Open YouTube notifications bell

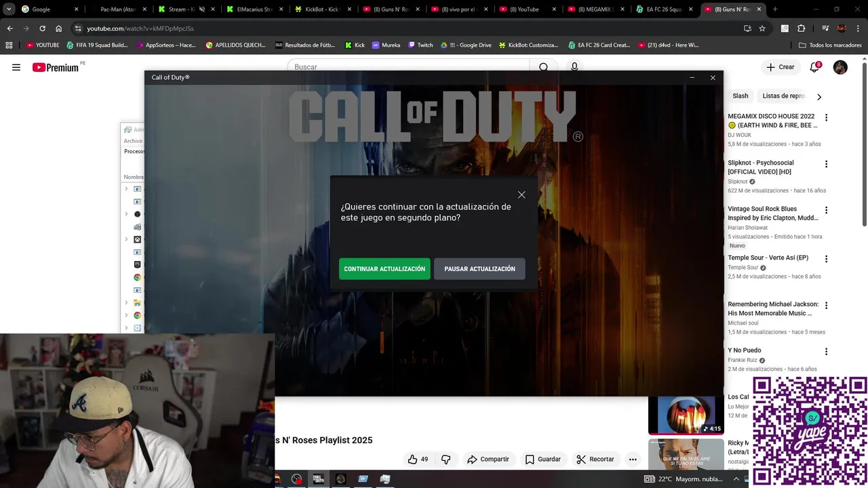814,67
